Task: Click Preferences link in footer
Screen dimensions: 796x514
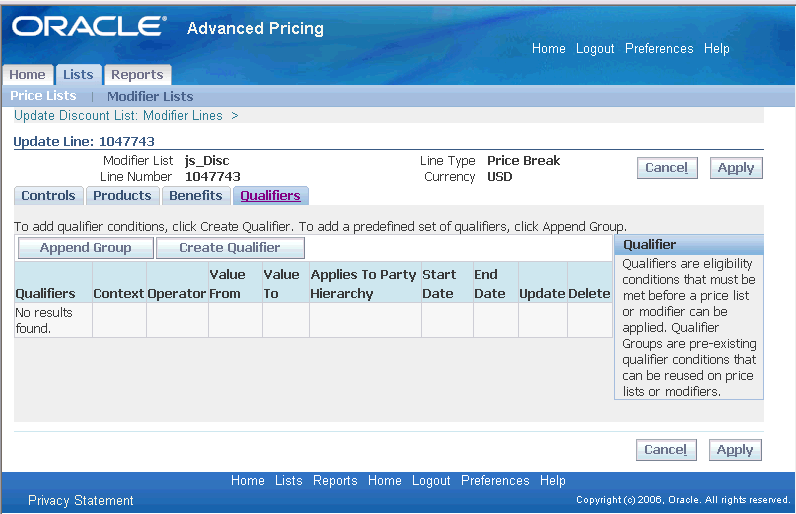Action: (495, 481)
